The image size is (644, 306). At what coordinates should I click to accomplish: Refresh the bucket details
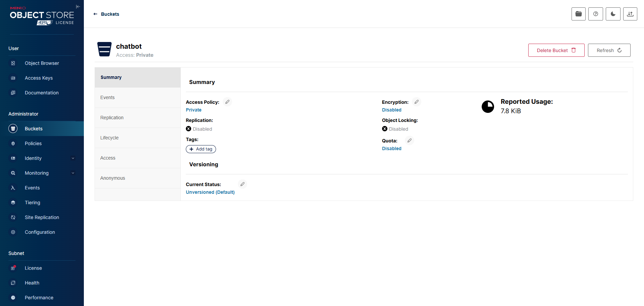coord(609,50)
